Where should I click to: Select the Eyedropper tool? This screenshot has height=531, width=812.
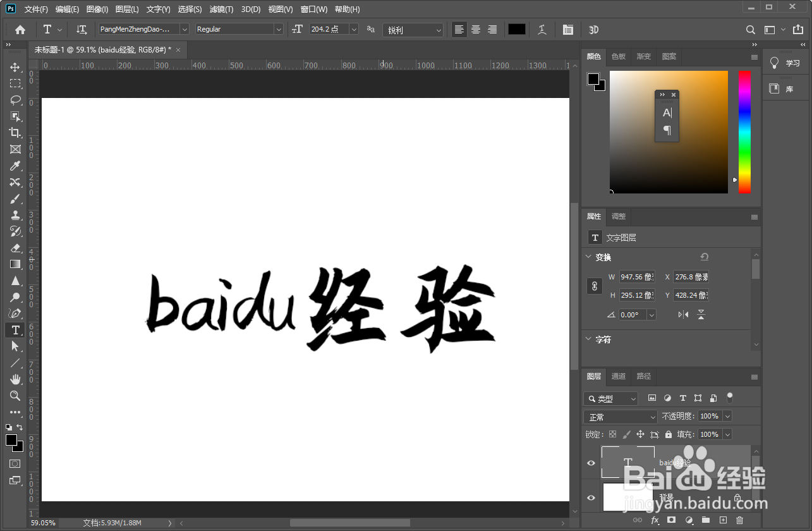pos(15,166)
